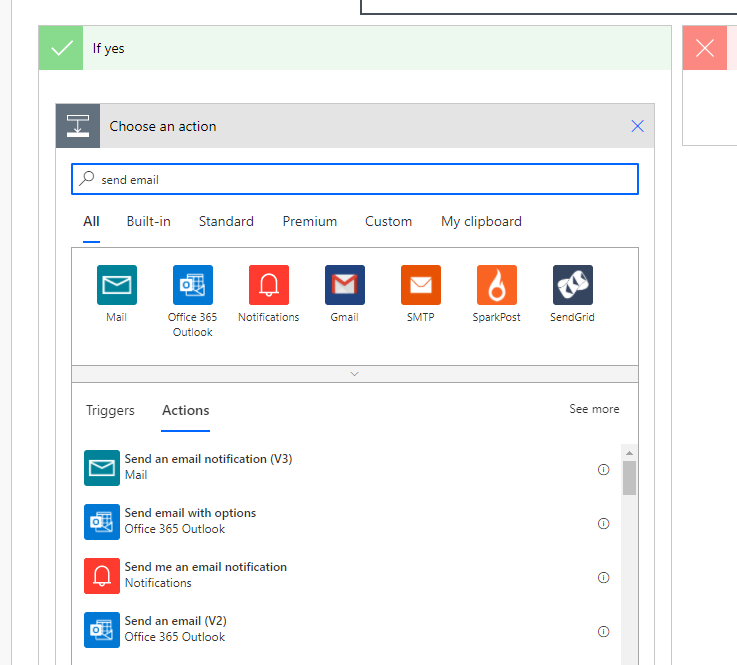Click the actions list scrollbar thumb
The width and height of the screenshot is (737, 665).
(x=629, y=478)
